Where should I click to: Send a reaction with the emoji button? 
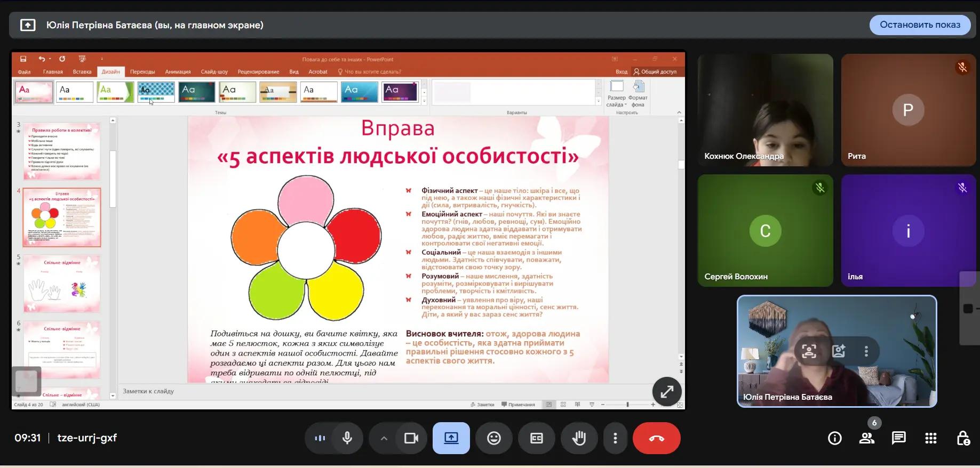[493, 438]
